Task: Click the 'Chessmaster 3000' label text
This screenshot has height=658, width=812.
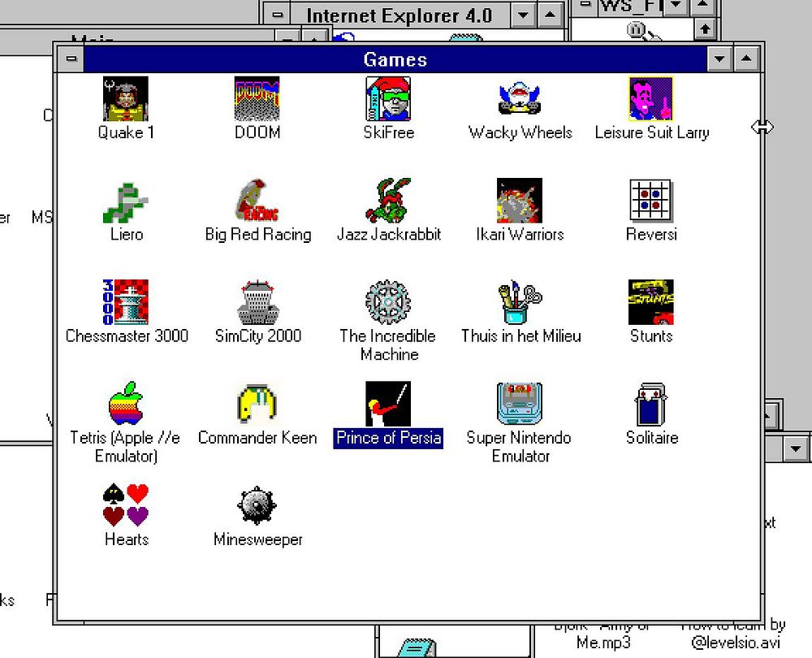Action: pos(127,335)
